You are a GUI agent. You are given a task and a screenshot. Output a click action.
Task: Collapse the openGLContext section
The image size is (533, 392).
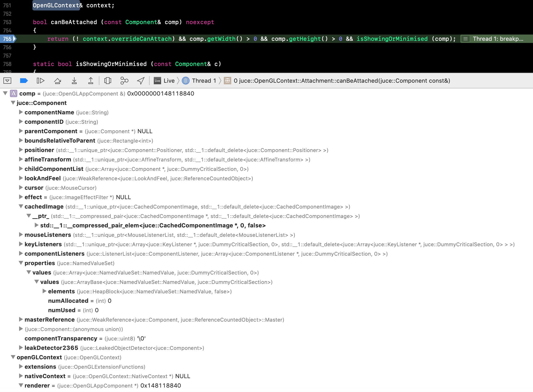click(x=13, y=357)
